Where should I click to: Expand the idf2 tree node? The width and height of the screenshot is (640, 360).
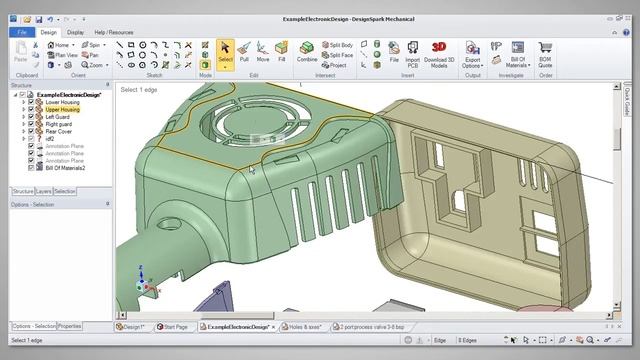click(x=24, y=139)
